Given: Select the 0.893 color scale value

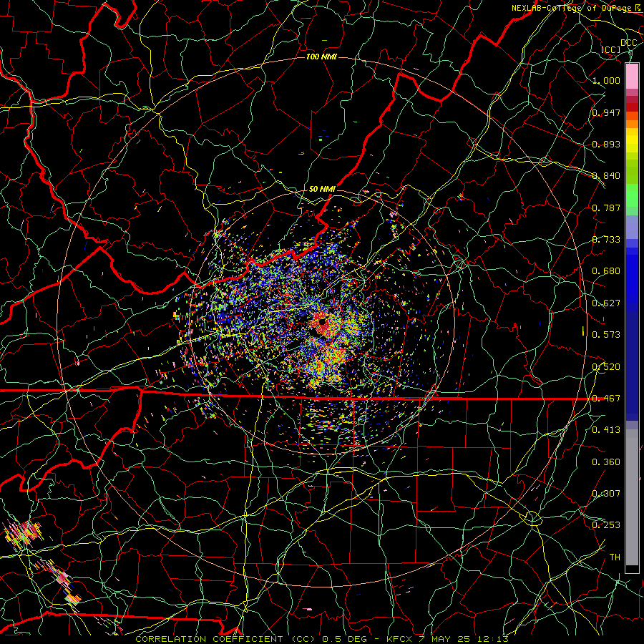Looking at the screenshot, I should (606, 144).
